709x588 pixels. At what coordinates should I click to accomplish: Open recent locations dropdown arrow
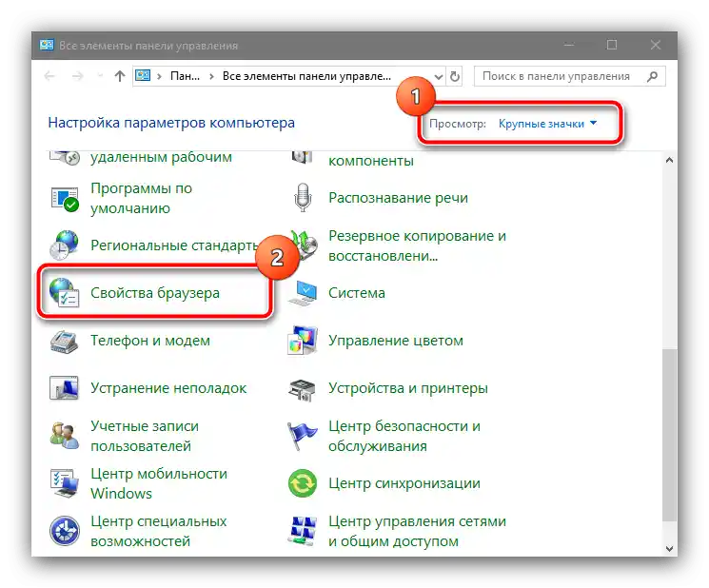(x=100, y=76)
